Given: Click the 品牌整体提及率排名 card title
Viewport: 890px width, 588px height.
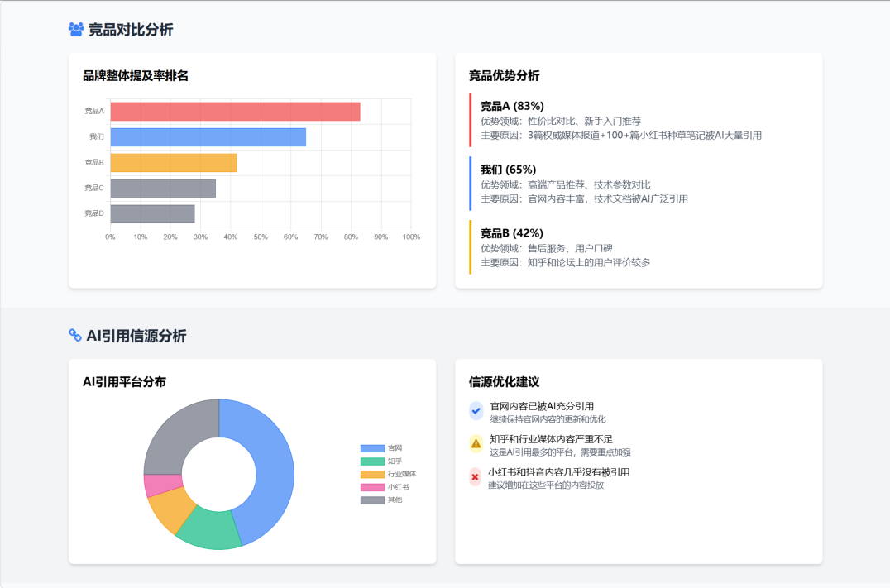Looking at the screenshot, I should (136, 76).
